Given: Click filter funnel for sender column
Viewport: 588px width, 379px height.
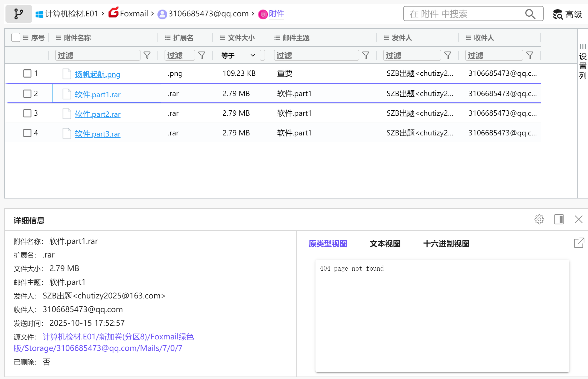Looking at the screenshot, I should (x=447, y=55).
